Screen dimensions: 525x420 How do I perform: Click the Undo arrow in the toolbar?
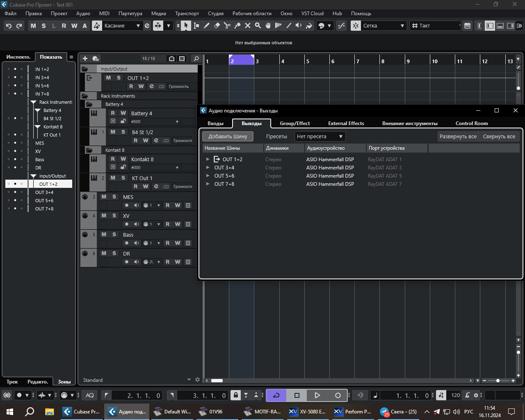pyautogui.click(x=9, y=26)
